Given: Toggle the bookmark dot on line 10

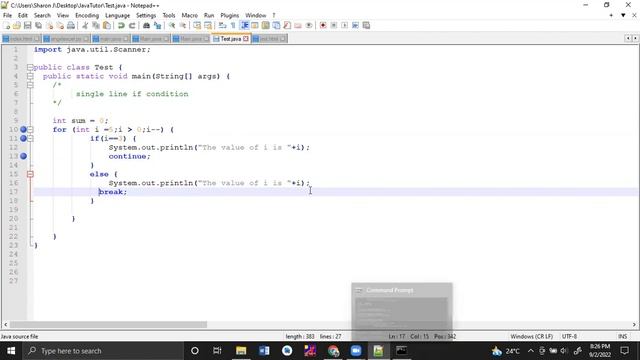Looking at the screenshot, I should tap(23, 129).
